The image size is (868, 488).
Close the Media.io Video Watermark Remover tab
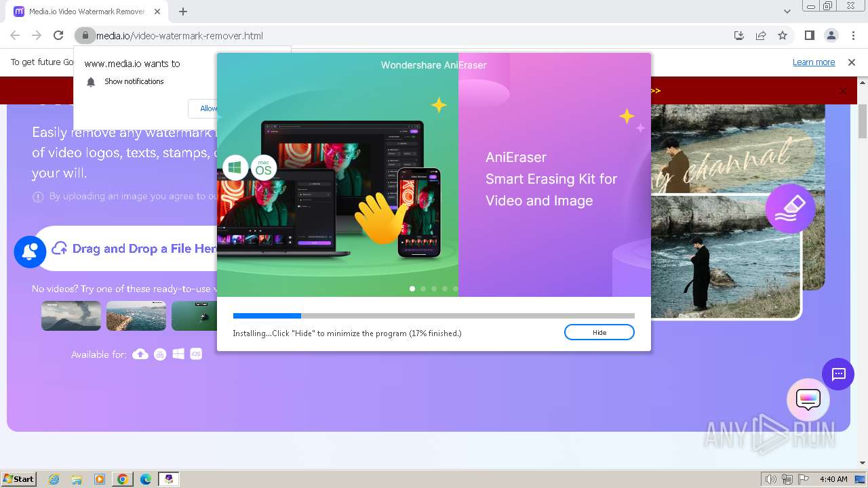(x=158, y=12)
